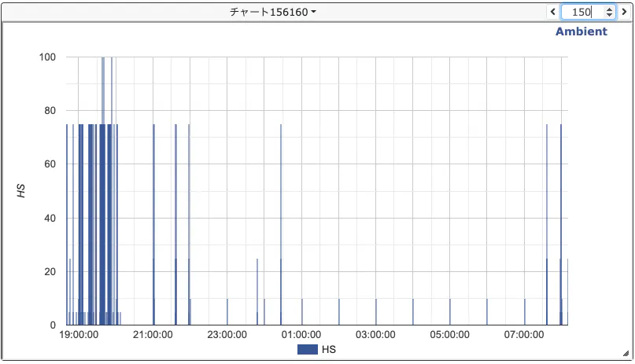Screen dimensions: 635x364
Task: Click the previous page left arrow
Action: click(x=552, y=12)
